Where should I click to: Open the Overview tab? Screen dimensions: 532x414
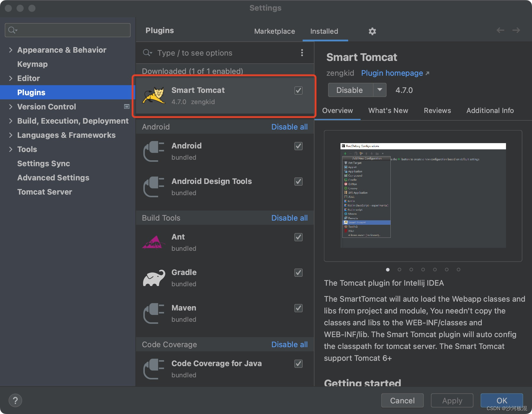[x=338, y=110]
